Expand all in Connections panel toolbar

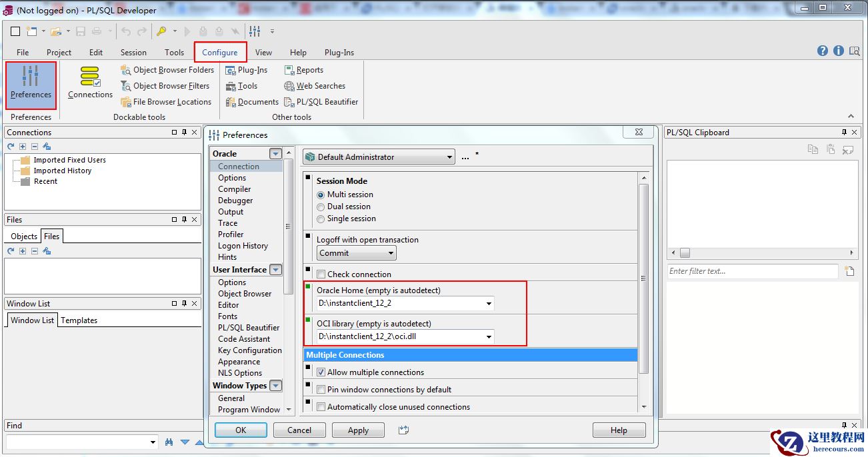[23, 147]
